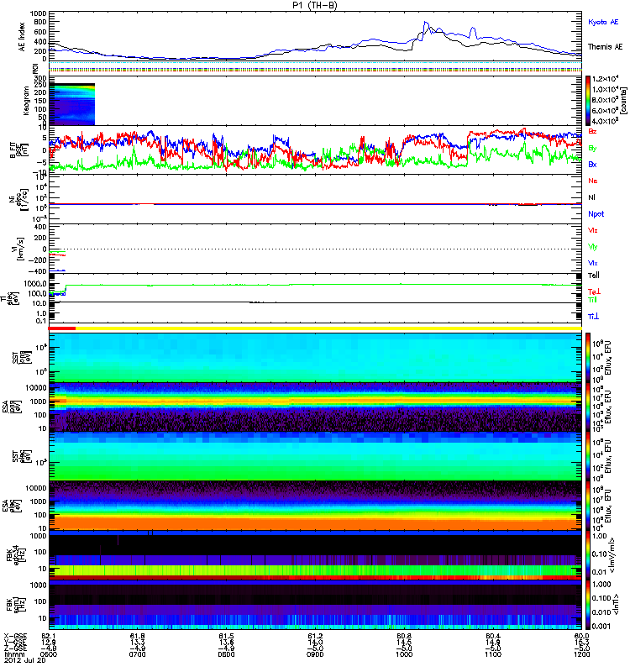
Task: Click the FBK electric field spectrogram panel
Action: click(x=316, y=555)
